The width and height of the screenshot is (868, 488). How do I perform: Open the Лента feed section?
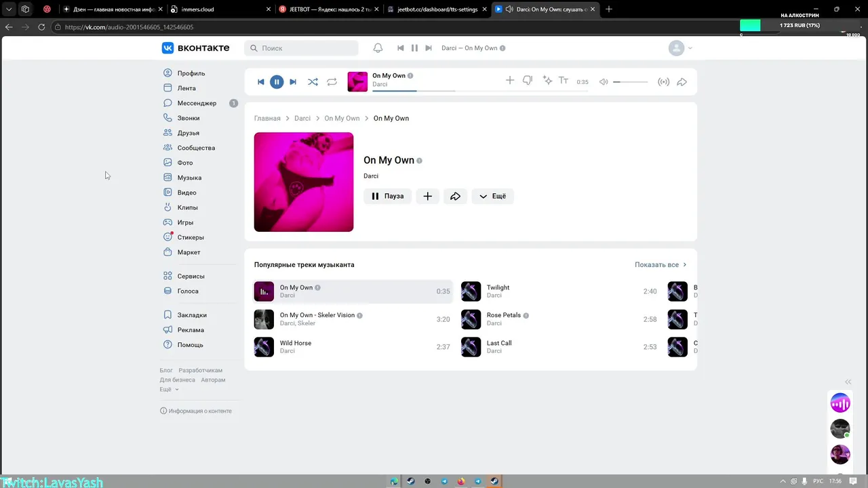186,88
